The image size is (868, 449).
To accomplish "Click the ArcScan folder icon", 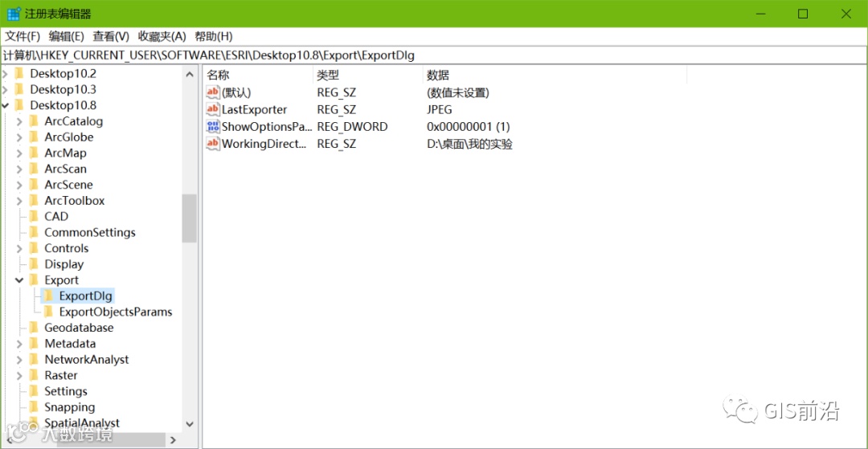I will click(34, 169).
